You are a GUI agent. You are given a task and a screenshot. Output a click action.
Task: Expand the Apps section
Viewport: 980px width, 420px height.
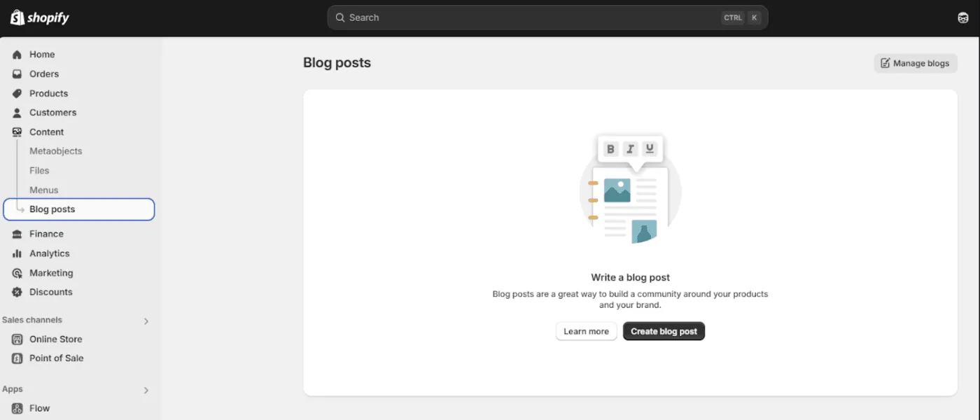tap(146, 390)
